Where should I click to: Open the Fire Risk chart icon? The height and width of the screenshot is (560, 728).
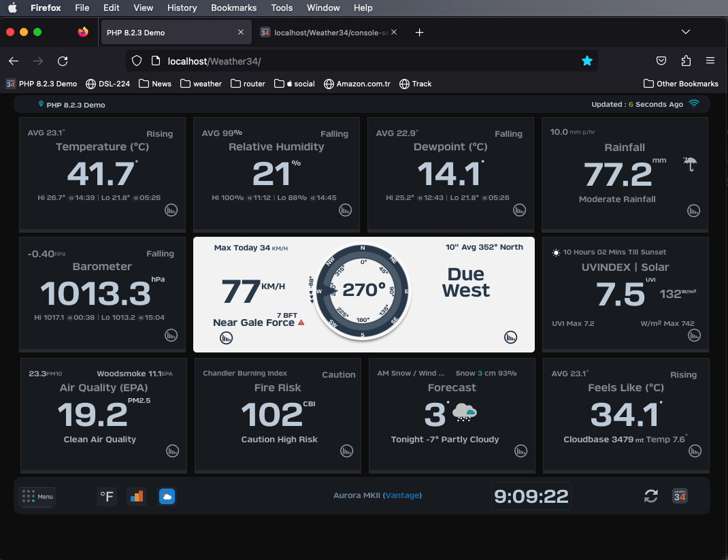tap(347, 451)
